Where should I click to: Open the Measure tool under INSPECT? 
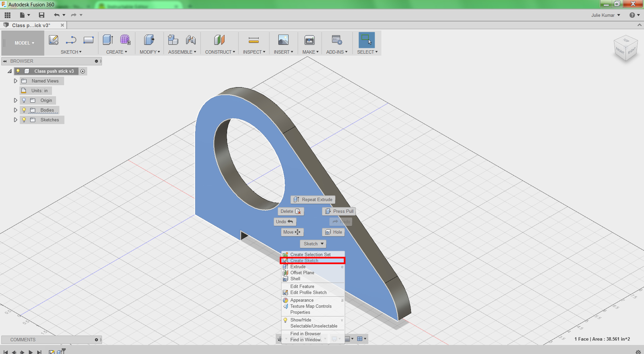[x=254, y=40]
